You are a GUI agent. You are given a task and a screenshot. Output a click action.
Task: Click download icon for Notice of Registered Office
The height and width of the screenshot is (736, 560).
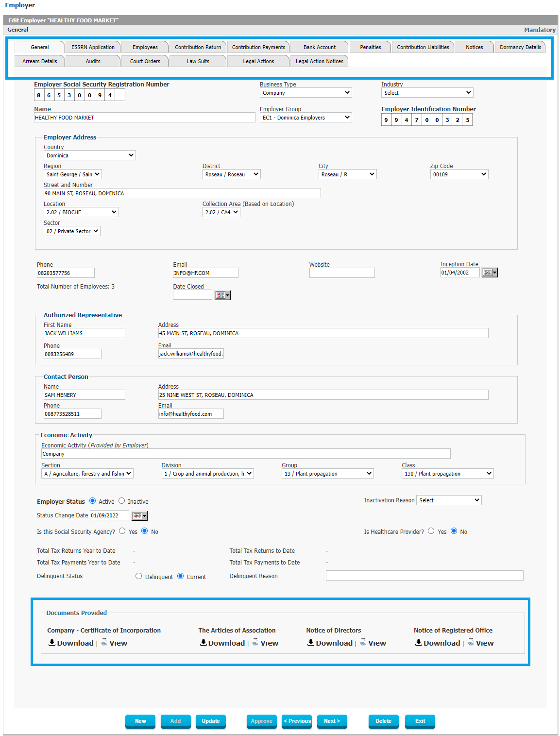[x=419, y=643]
